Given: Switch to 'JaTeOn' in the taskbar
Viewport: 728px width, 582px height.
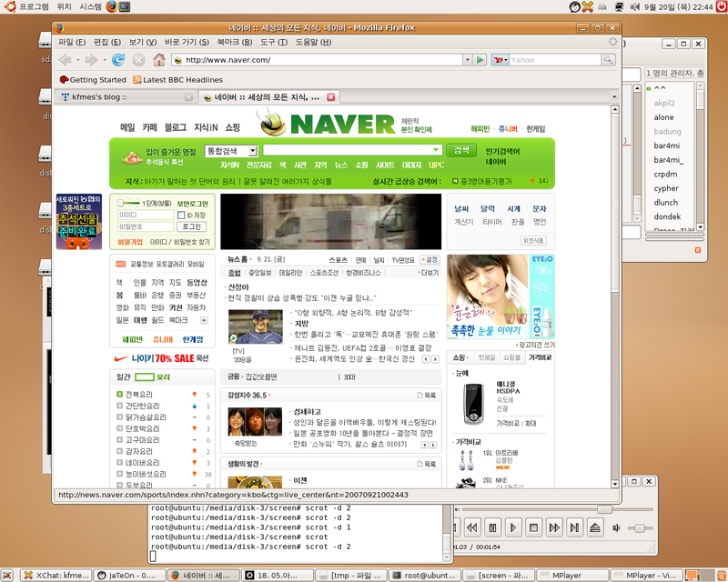Looking at the screenshot, I should pos(129,576).
